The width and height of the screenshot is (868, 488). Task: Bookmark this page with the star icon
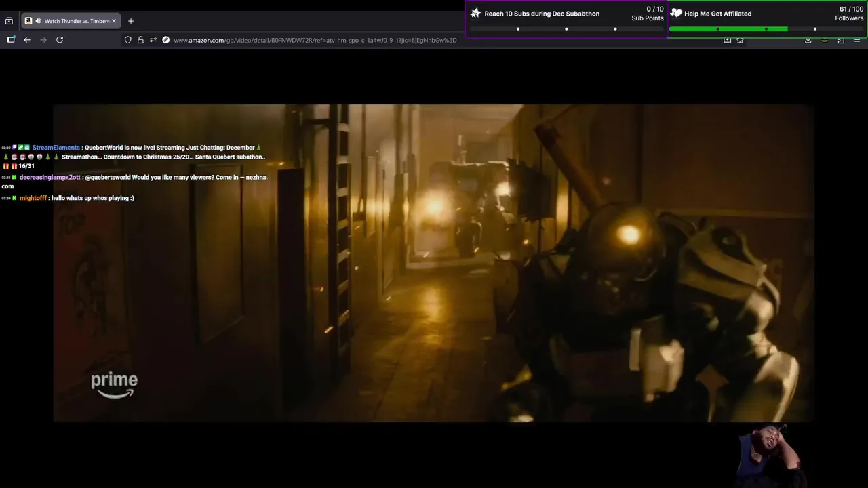(740, 40)
